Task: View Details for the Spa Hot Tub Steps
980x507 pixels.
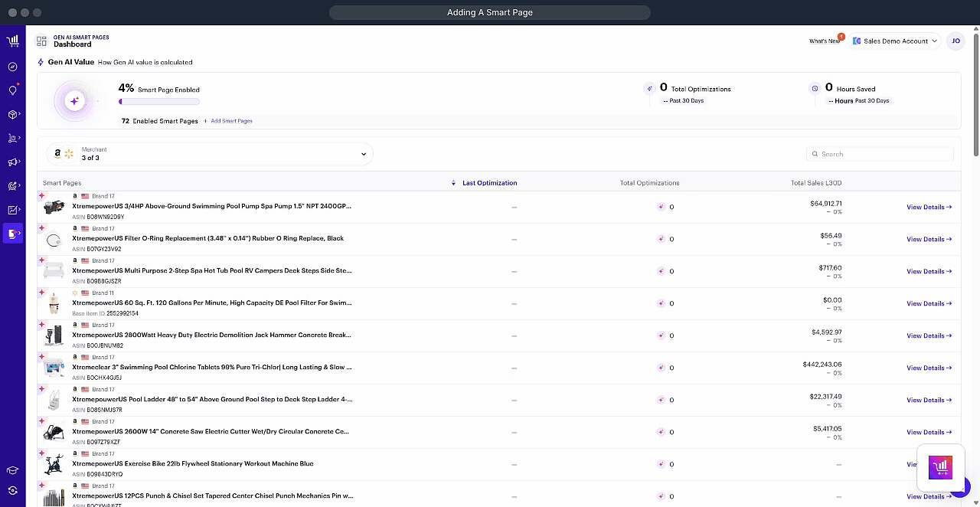Action: (929, 271)
